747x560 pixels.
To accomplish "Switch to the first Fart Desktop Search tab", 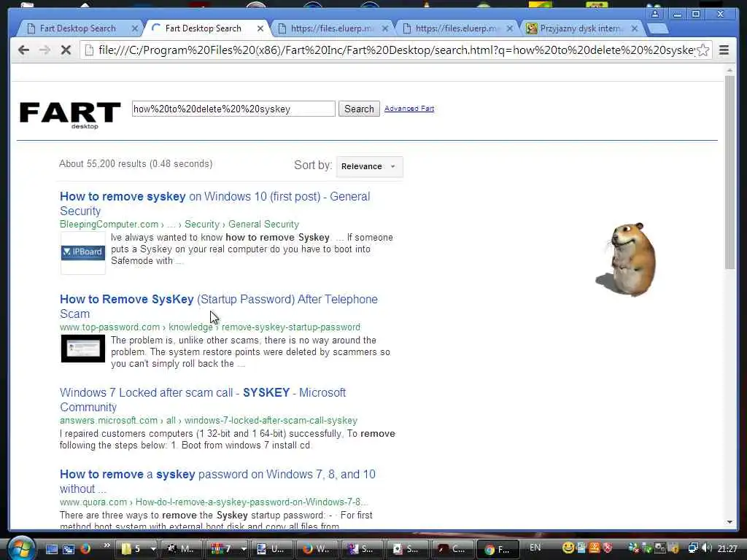I will click(x=77, y=28).
